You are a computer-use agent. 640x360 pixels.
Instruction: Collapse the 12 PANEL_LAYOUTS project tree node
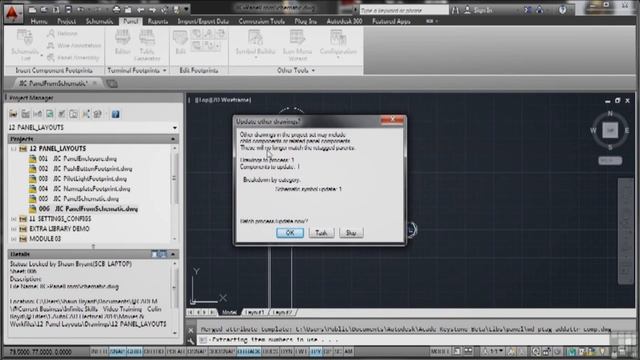click(x=13, y=149)
